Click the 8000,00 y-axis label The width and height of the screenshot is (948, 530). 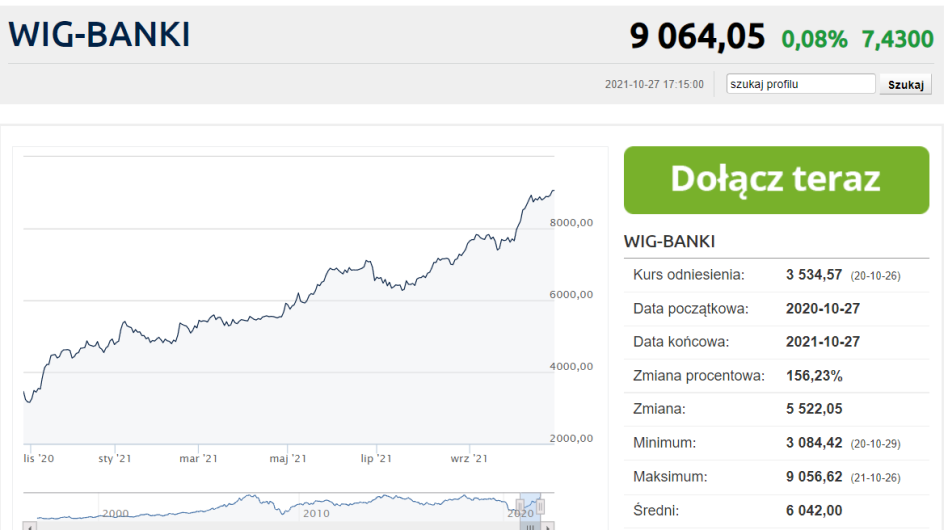tap(571, 222)
